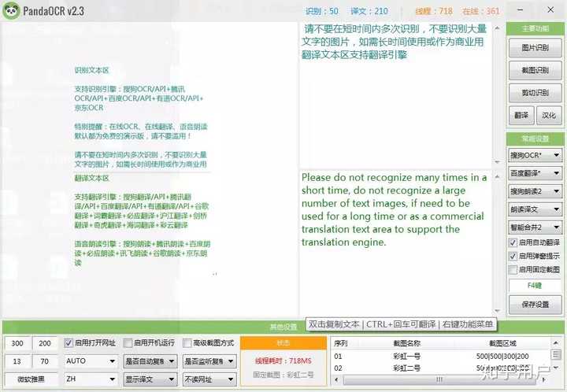This screenshot has width=567, height=392.
Task: Click the 译文：210 counter in title bar
Action: pyautogui.click(x=369, y=11)
